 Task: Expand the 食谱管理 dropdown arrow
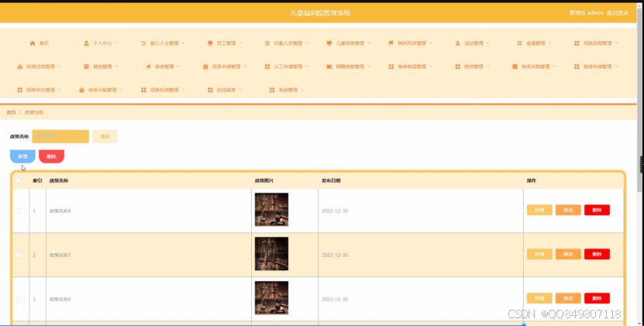[x=549, y=43]
